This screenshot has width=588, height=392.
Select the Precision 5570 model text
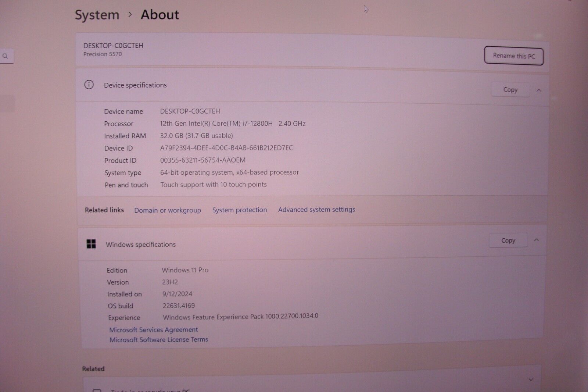click(x=103, y=54)
